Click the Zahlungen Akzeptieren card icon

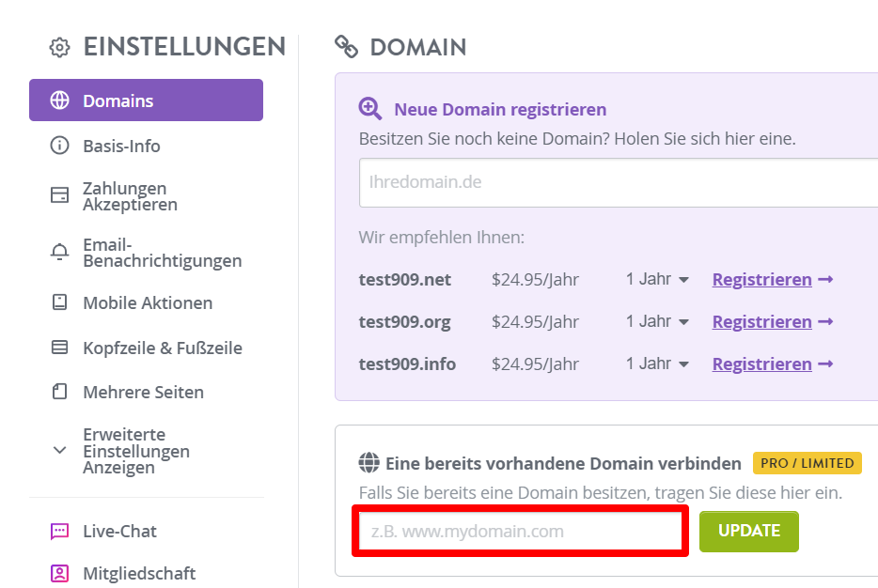[x=59, y=195]
